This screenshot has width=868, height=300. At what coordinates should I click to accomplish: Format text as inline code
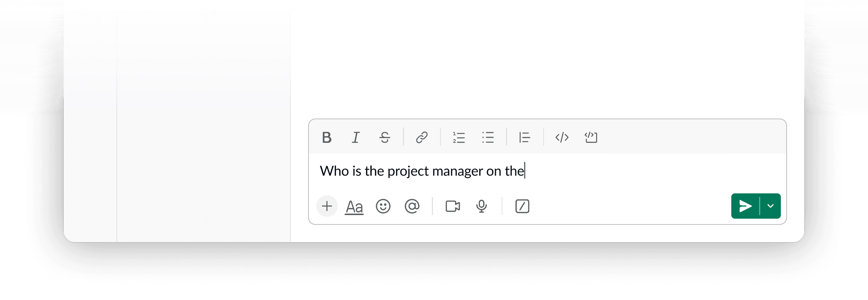click(x=562, y=137)
